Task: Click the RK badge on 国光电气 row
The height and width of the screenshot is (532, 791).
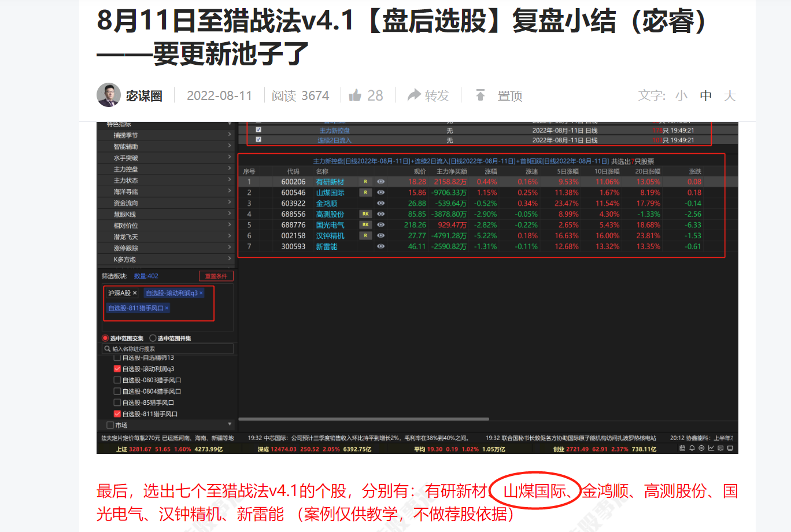Action: click(365, 225)
